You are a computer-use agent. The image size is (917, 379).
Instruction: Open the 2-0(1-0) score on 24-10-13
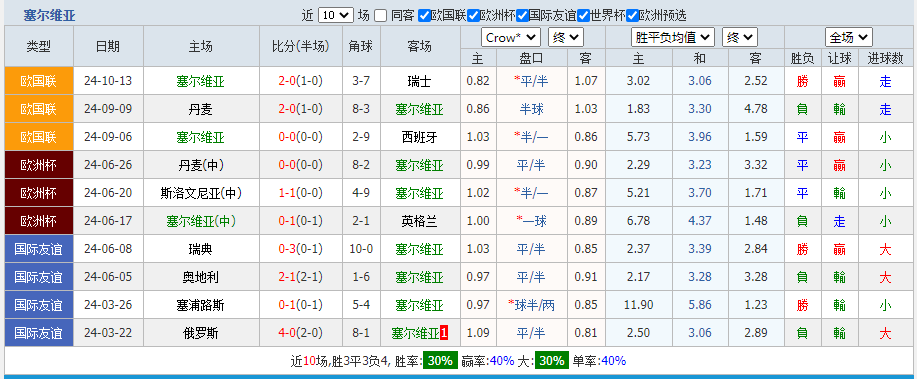[301, 81]
